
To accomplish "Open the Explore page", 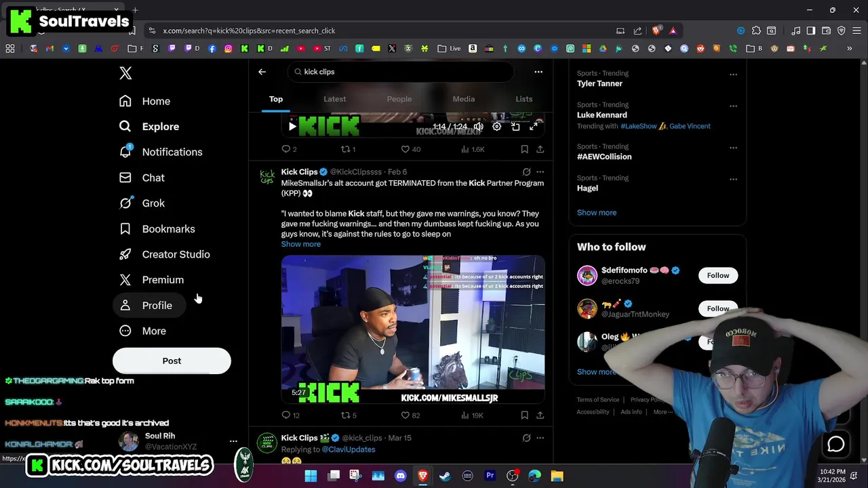I will click(149, 127).
